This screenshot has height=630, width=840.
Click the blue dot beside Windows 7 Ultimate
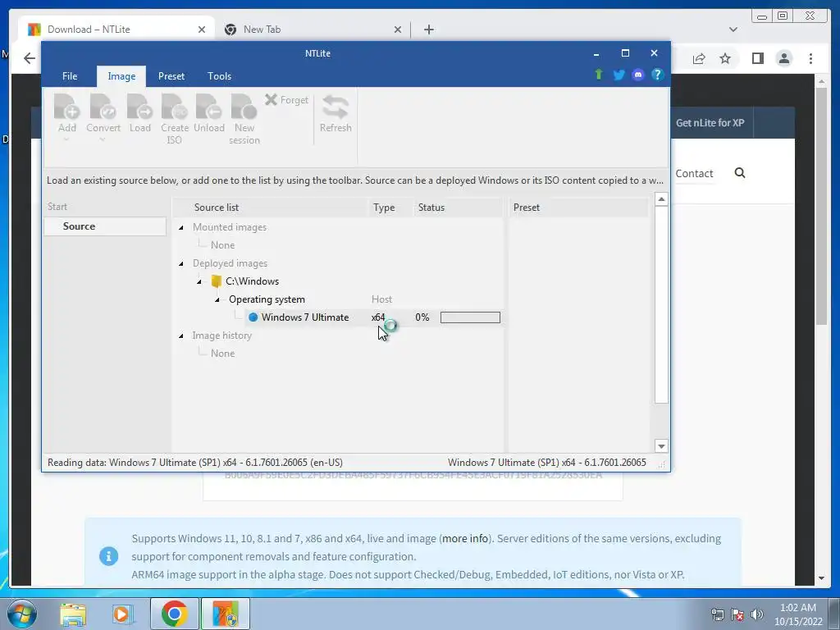pyautogui.click(x=253, y=317)
